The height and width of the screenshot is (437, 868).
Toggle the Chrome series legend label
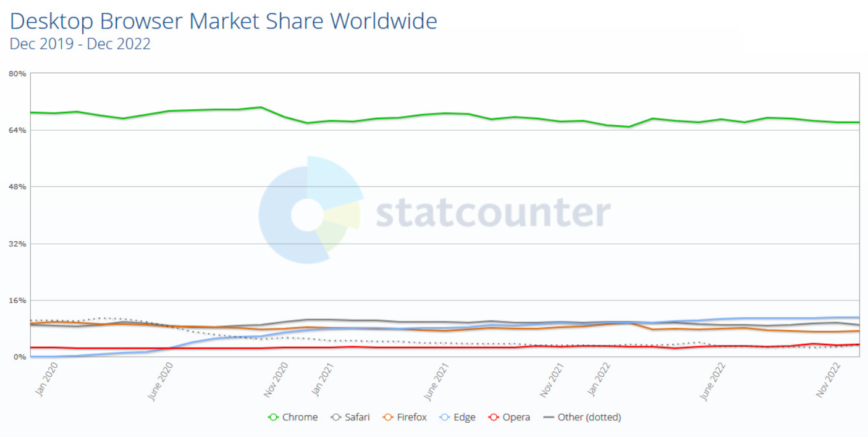[x=300, y=417]
